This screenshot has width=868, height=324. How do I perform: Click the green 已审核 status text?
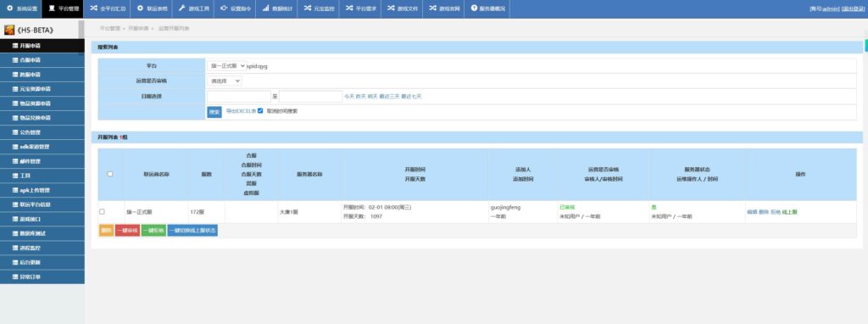pyautogui.click(x=567, y=207)
